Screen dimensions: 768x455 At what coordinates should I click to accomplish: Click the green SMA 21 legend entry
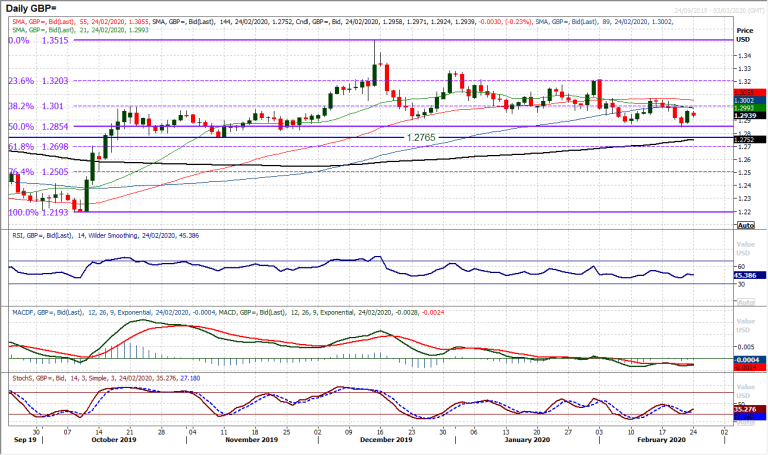click(80, 30)
